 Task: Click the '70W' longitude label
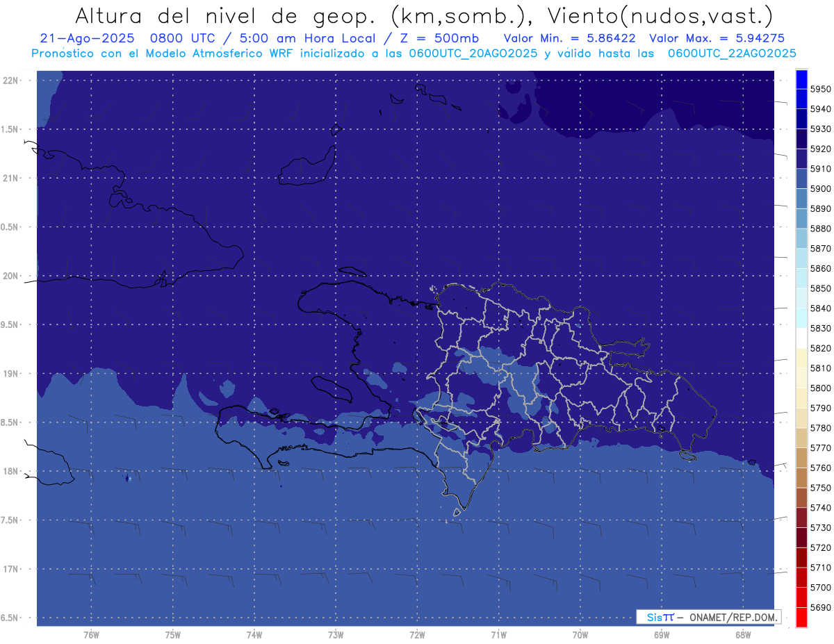(x=580, y=634)
